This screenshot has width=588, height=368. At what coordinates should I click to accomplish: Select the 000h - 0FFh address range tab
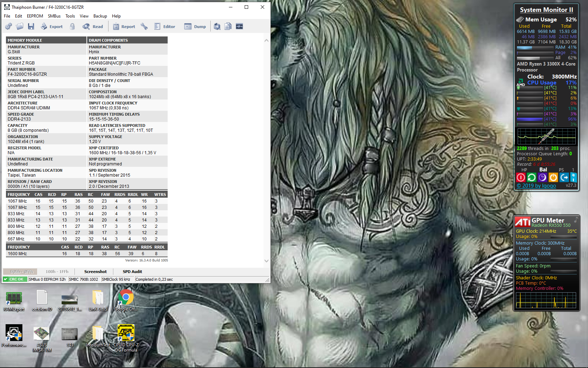(20, 272)
